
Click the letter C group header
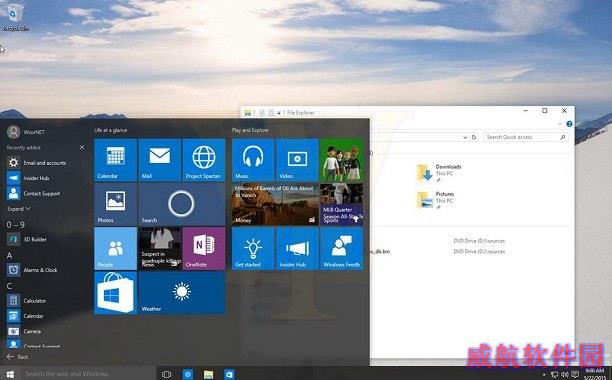click(9, 286)
